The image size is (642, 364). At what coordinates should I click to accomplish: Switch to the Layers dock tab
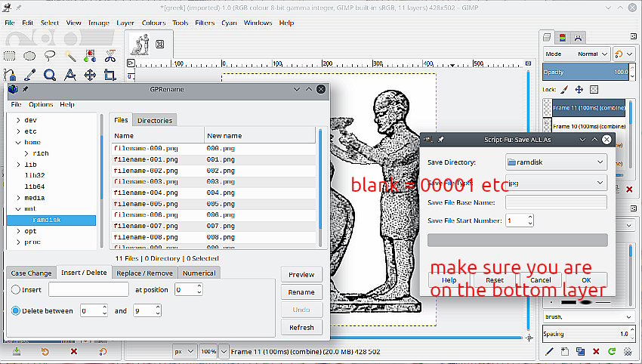pos(547,38)
